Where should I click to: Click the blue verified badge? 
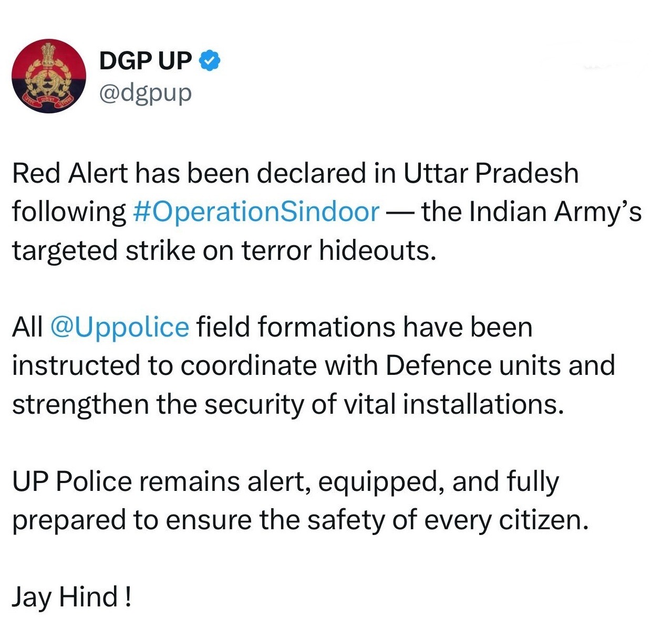(210, 61)
